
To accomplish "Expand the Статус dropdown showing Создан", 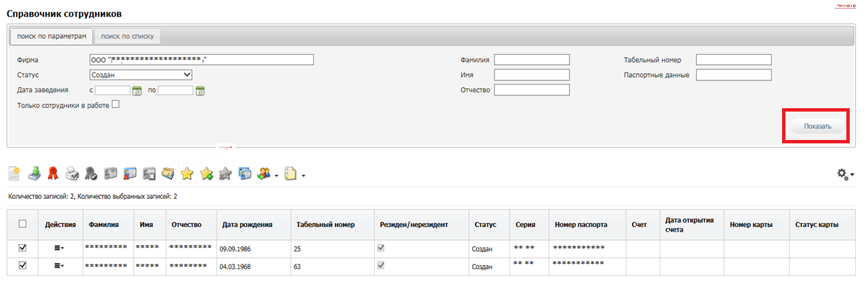I will [141, 75].
